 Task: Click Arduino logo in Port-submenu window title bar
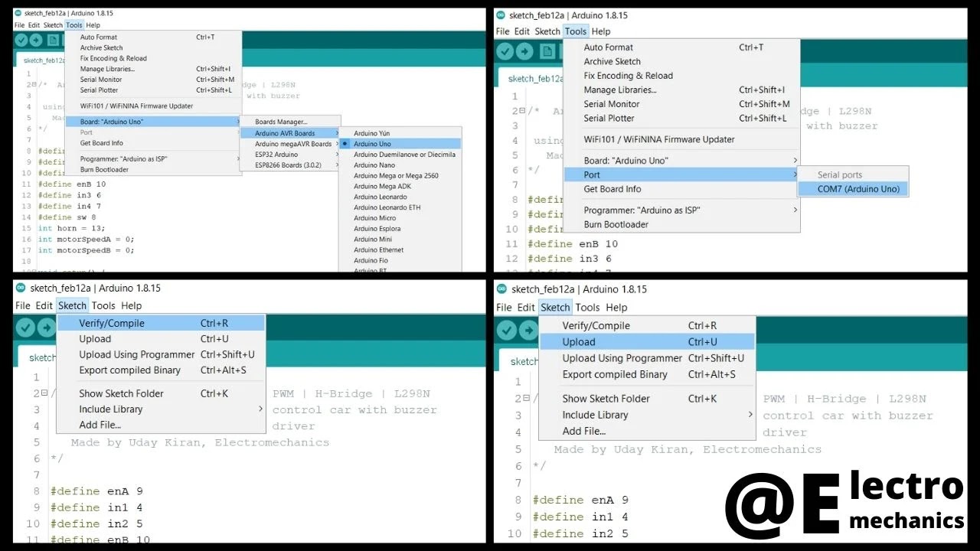point(501,15)
